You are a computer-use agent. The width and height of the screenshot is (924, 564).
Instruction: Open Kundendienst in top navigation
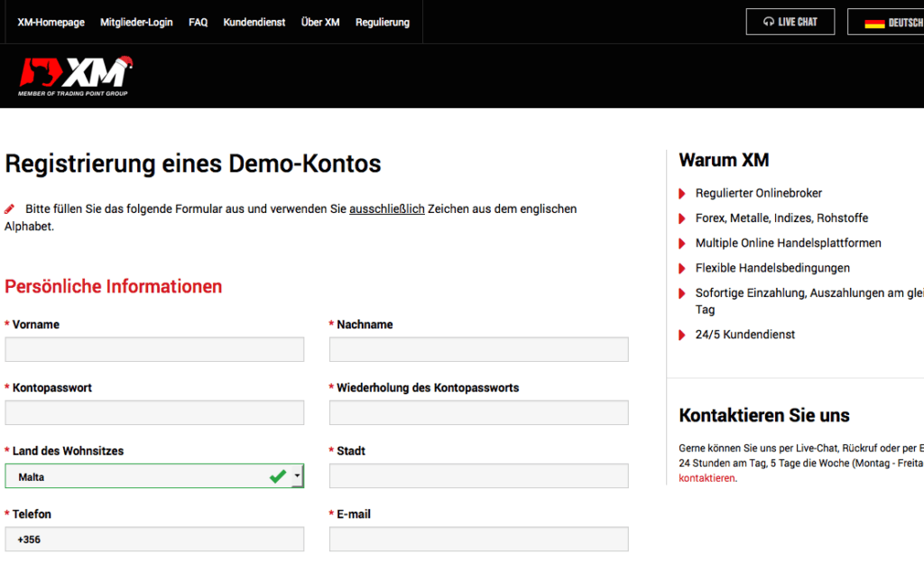coord(254,23)
